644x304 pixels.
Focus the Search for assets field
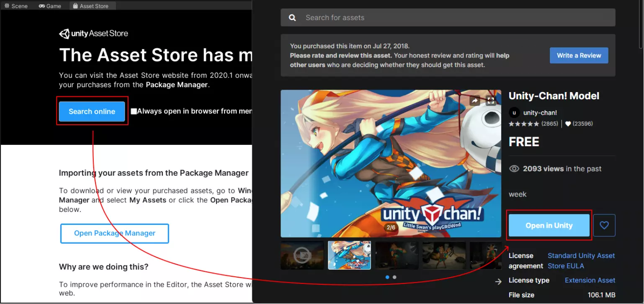click(x=448, y=18)
